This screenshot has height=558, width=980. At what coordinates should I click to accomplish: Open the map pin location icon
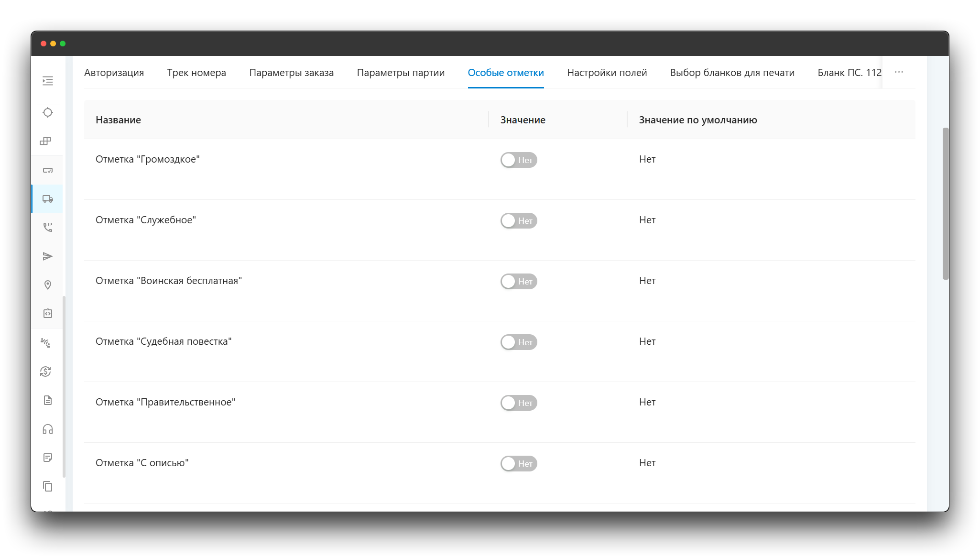[48, 285]
